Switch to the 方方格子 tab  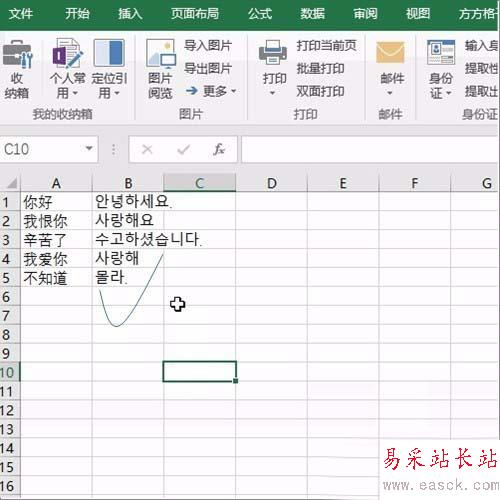[x=478, y=14]
